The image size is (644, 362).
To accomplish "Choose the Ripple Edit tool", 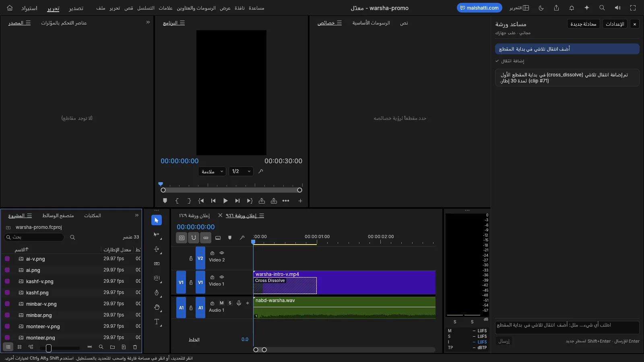I will coord(157,249).
